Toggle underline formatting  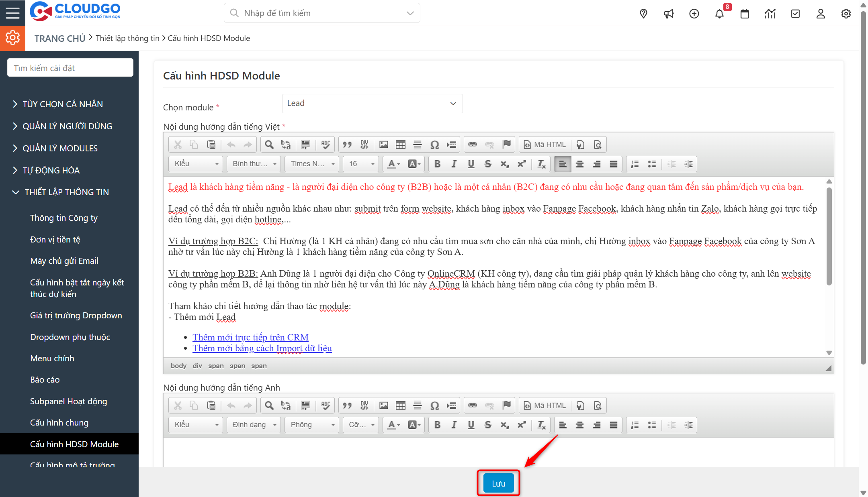click(x=471, y=164)
